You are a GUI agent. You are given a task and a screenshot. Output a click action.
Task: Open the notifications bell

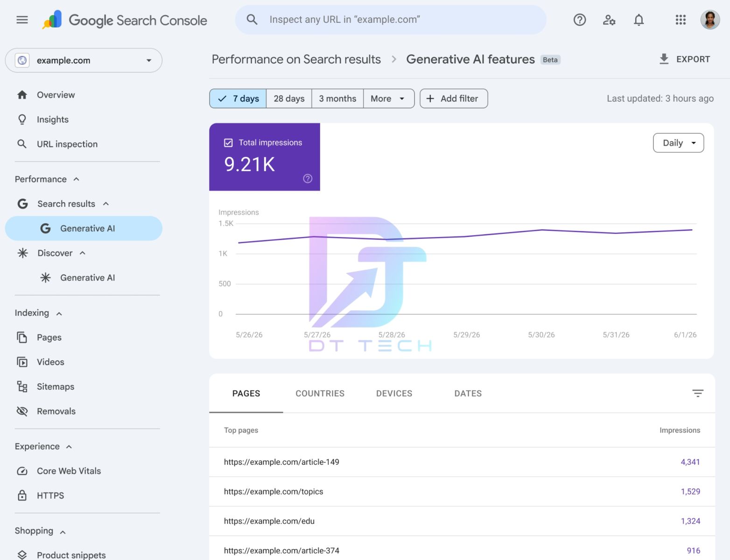(639, 20)
